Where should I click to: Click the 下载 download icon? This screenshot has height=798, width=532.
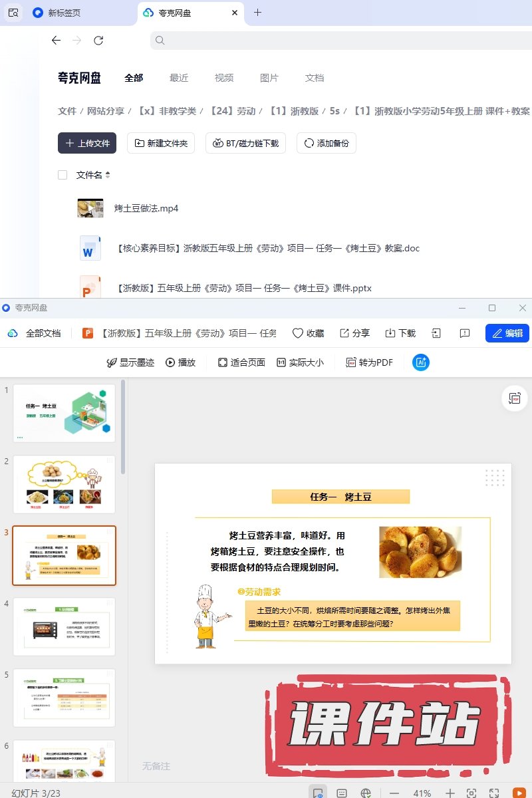point(390,333)
